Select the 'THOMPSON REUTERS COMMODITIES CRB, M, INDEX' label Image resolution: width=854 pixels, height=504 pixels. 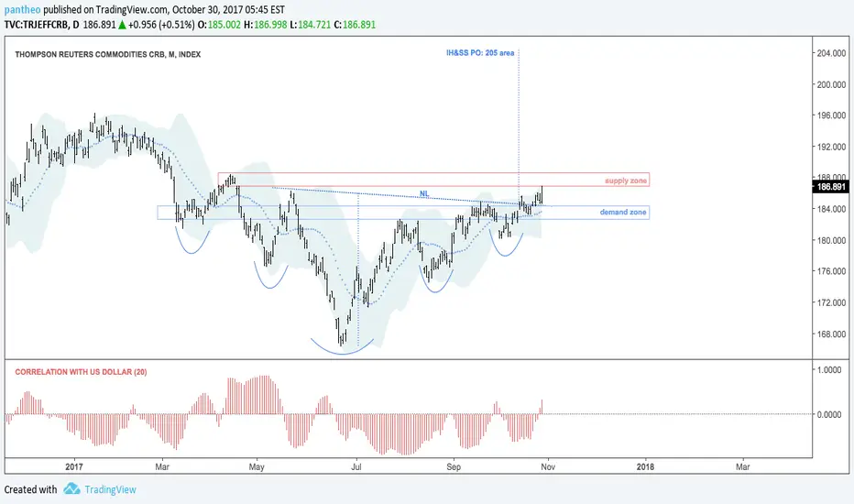click(108, 54)
